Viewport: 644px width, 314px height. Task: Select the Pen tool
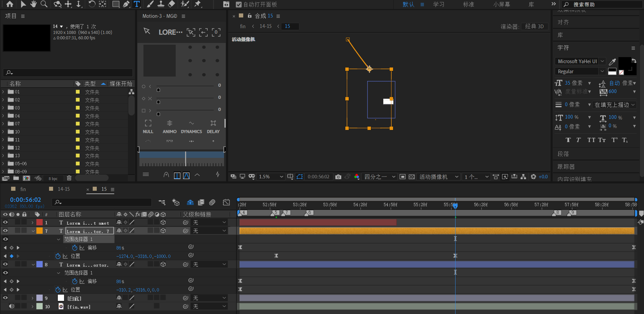(x=126, y=4)
